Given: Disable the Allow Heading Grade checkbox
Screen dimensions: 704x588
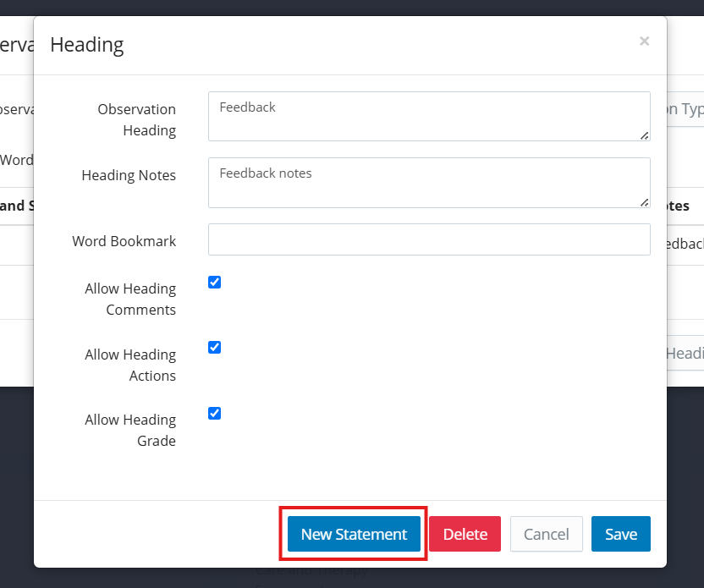Looking at the screenshot, I should pyautogui.click(x=215, y=414).
